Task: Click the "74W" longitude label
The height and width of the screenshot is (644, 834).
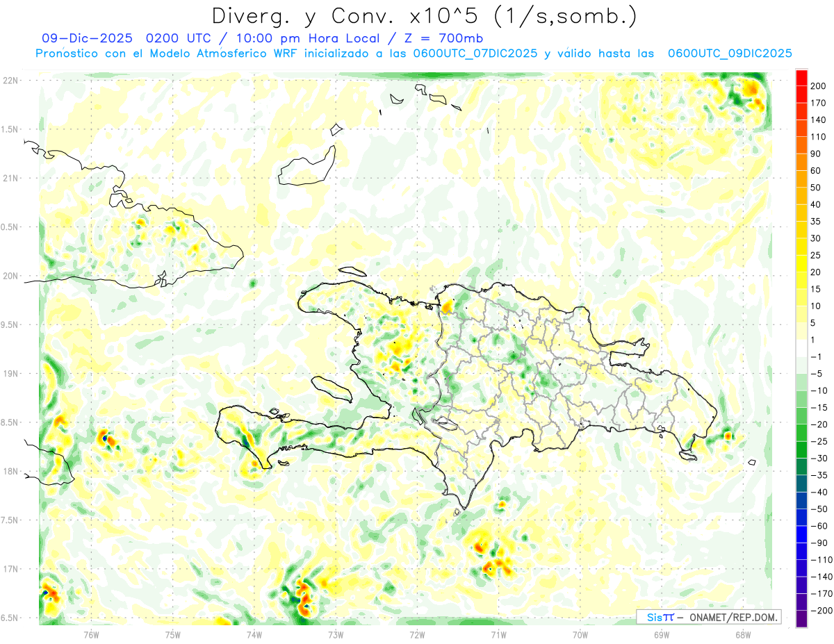Action: 254,635
